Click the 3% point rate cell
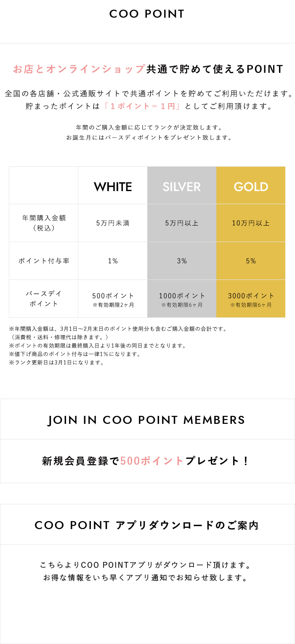Screen dimensions: 295x644 [x=182, y=261]
